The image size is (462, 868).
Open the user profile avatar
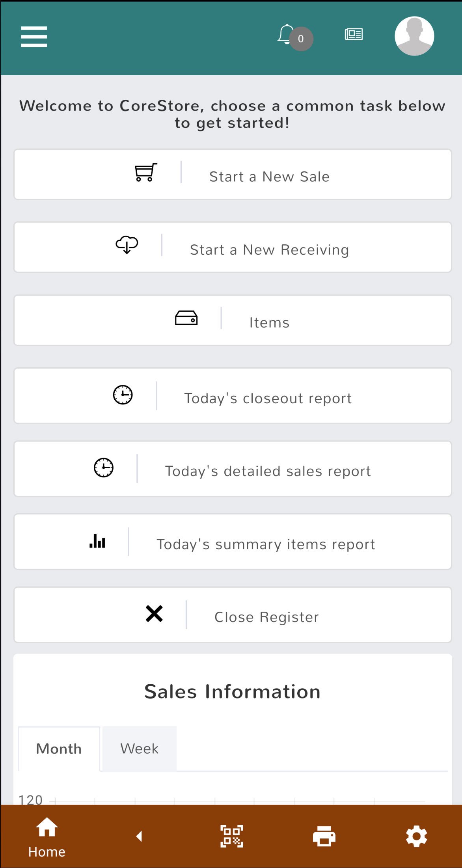[x=414, y=36]
